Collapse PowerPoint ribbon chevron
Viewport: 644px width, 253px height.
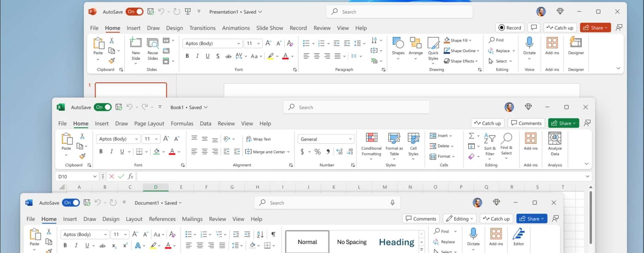tap(618, 68)
